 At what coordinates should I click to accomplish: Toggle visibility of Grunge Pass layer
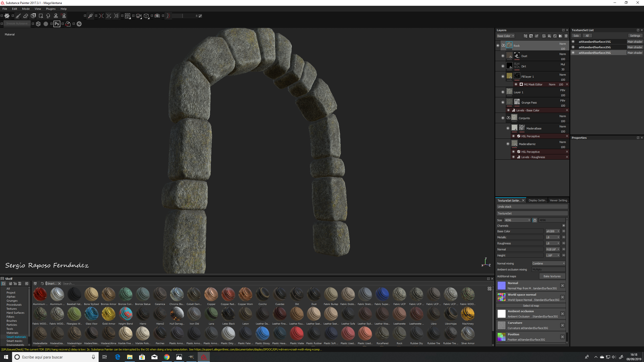point(503,102)
